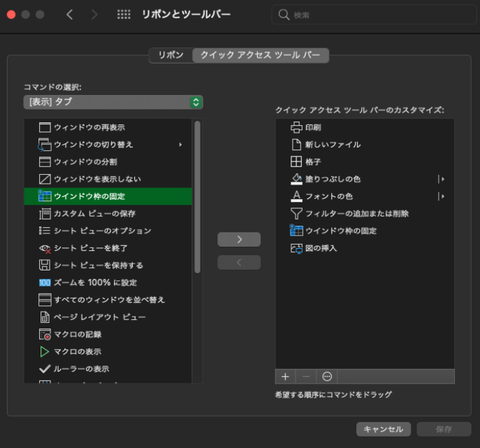Expand the 塗りつぶしの色 submenu arrow
Image resolution: width=480 pixels, height=448 pixels.
click(442, 179)
